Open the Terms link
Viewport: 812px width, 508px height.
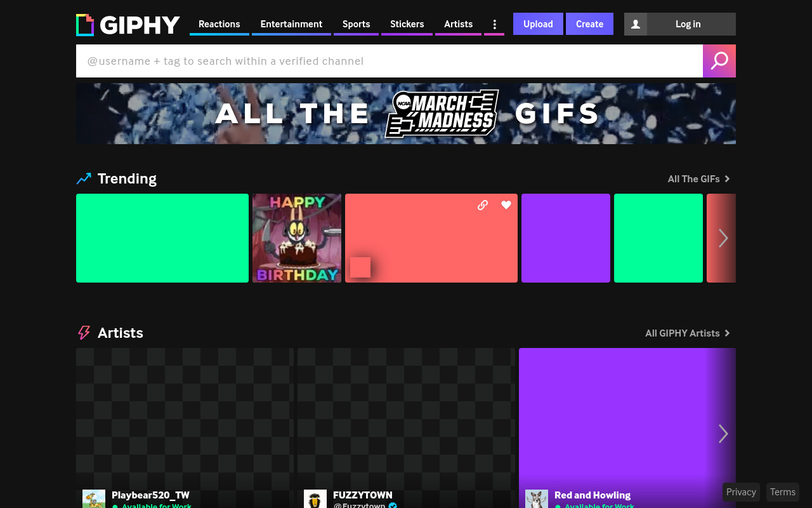(x=783, y=492)
